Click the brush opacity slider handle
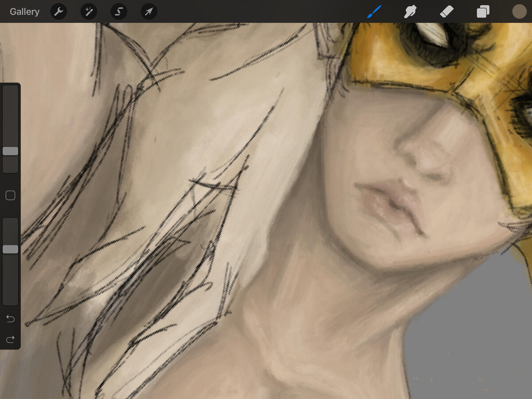 pyautogui.click(x=10, y=249)
